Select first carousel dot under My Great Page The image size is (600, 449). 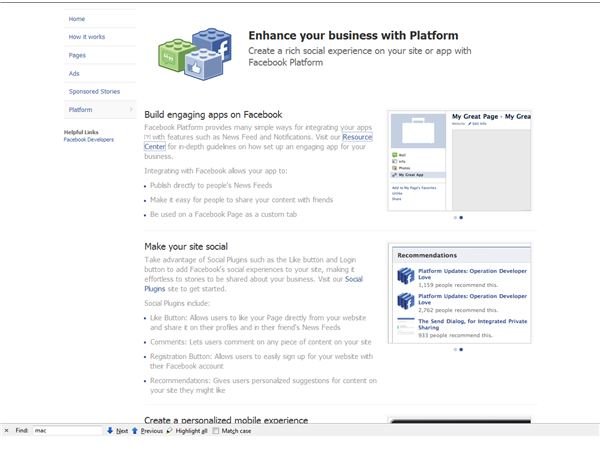455,217
